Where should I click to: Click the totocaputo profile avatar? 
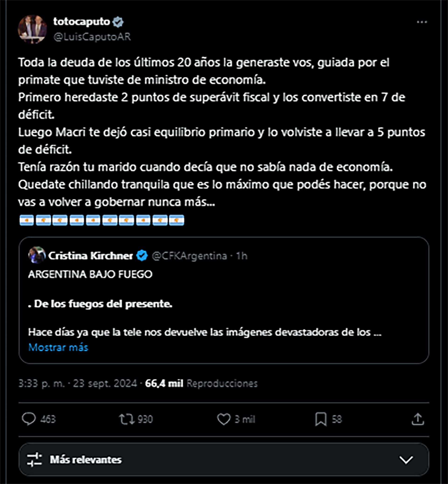click(x=32, y=29)
